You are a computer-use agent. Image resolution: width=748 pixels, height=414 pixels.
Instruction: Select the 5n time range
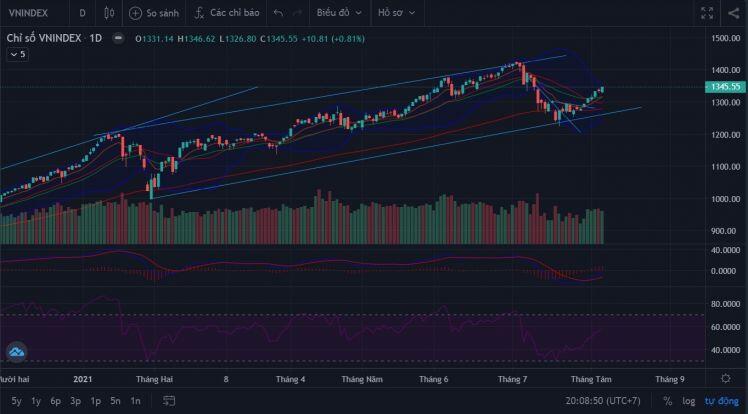115,401
